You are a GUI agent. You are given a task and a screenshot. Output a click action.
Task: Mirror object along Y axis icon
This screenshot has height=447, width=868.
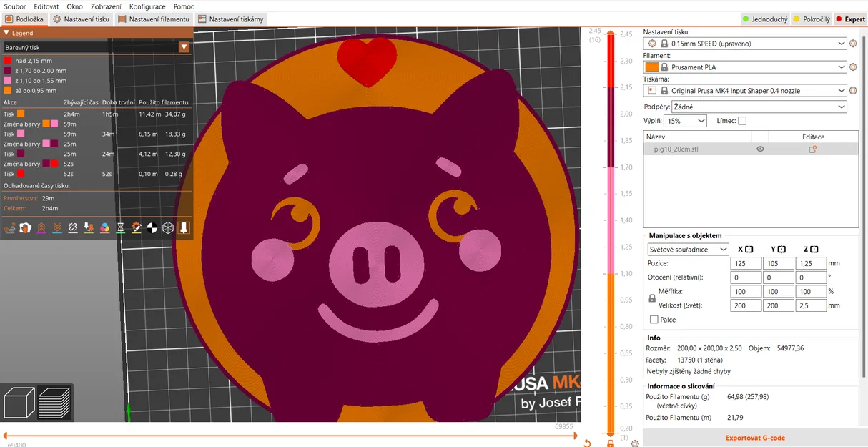coord(781,249)
